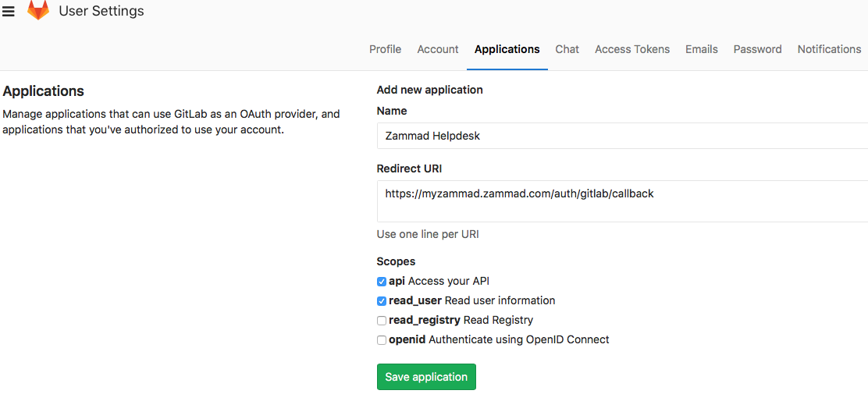The height and width of the screenshot is (394, 868).
Task: Click the 'Manage applications that can use GitLab' description
Action: click(171, 122)
